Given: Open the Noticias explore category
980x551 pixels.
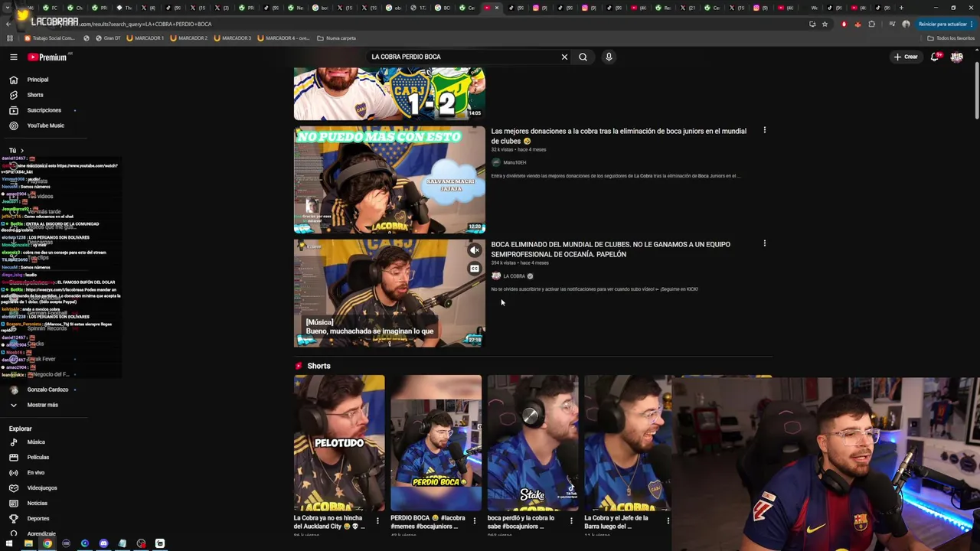Looking at the screenshot, I should 37,504.
